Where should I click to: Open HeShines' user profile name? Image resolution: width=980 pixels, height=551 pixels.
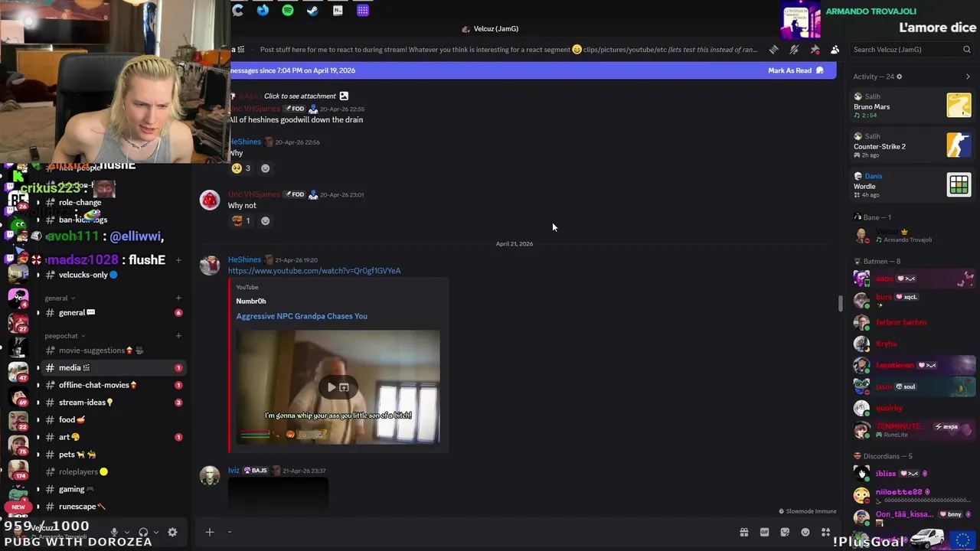pos(244,259)
